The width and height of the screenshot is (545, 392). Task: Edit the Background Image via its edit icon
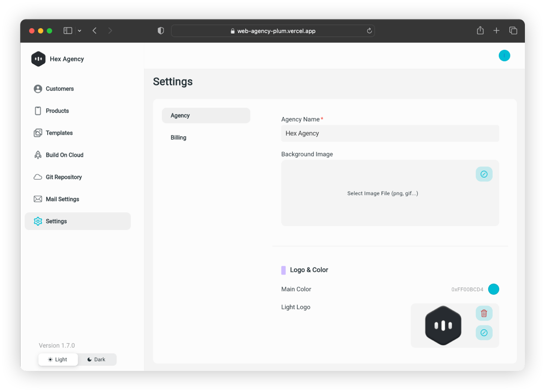click(x=484, y=174)
